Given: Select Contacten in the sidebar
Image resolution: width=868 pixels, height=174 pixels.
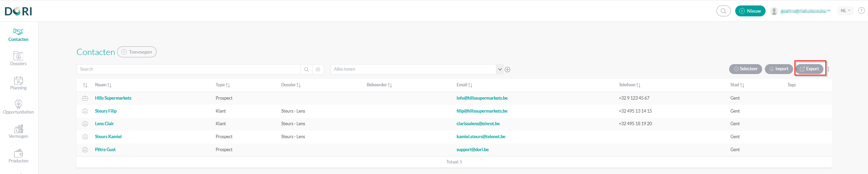Looking at the screenshot, I should tap(18, 35).
